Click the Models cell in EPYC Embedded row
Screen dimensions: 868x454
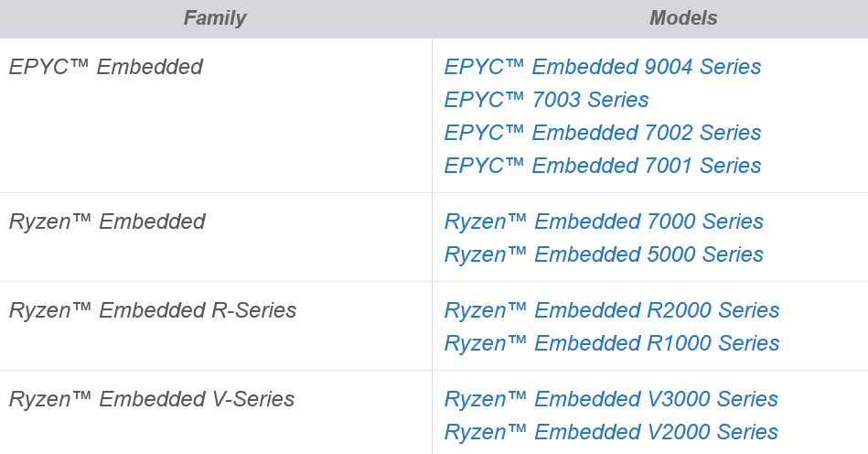[650, 115]
